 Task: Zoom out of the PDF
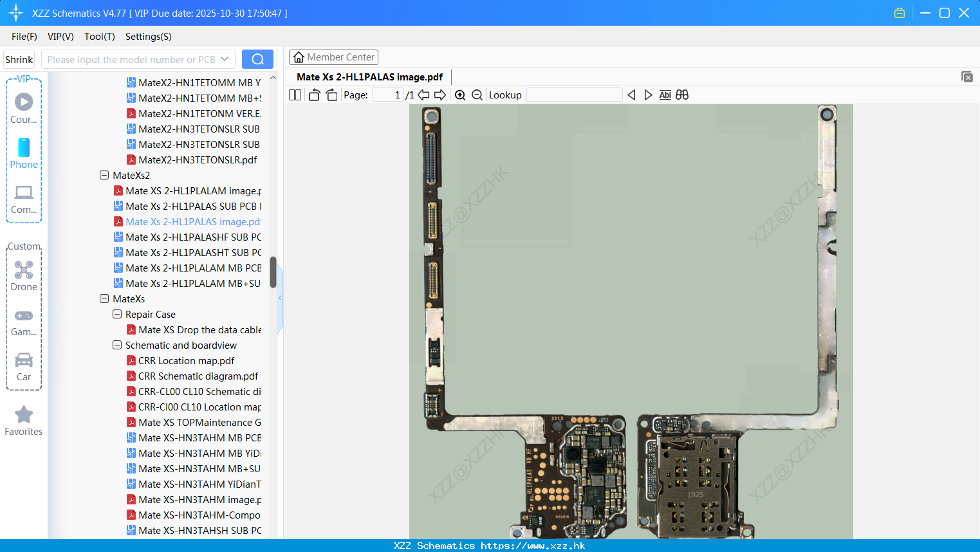click(x=477, y=95)
